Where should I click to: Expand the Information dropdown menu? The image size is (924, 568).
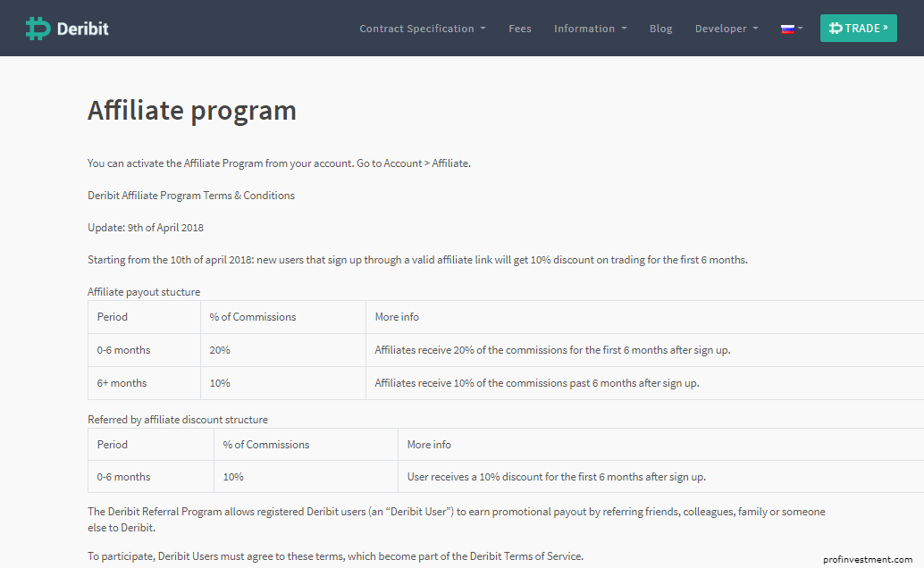(x=591, y=29)
